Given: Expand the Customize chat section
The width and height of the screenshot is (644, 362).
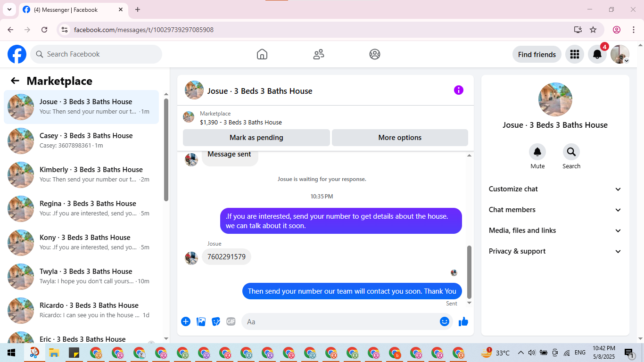Looking at the screenshot, I should pos(555,189).
